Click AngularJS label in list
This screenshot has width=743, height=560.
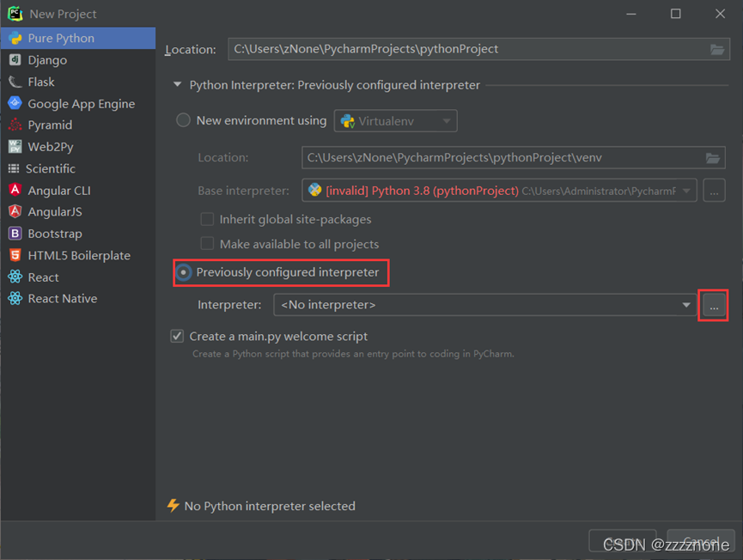tap(55, 212)
